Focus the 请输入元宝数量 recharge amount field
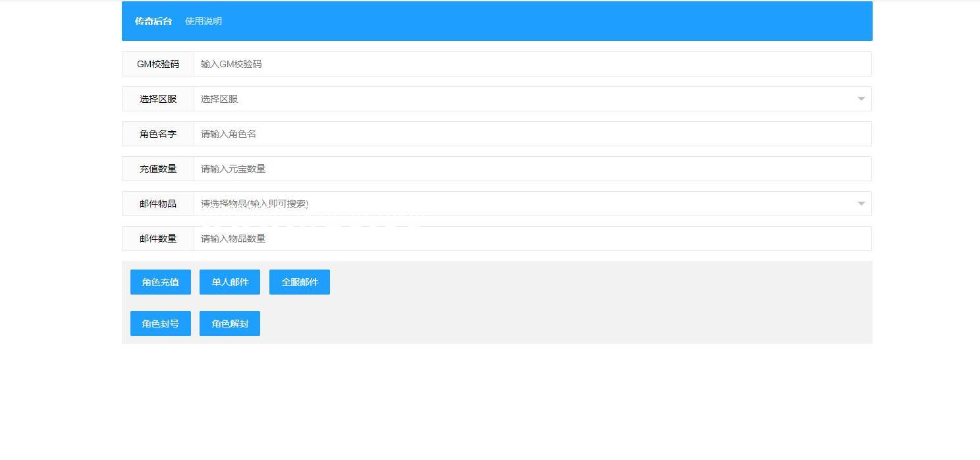This screenshot has height=460, width=980. coord(532,169)
